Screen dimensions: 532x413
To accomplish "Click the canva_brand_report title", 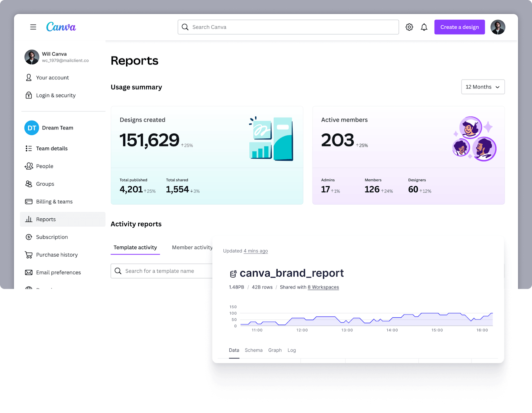I will pos(292,273).
